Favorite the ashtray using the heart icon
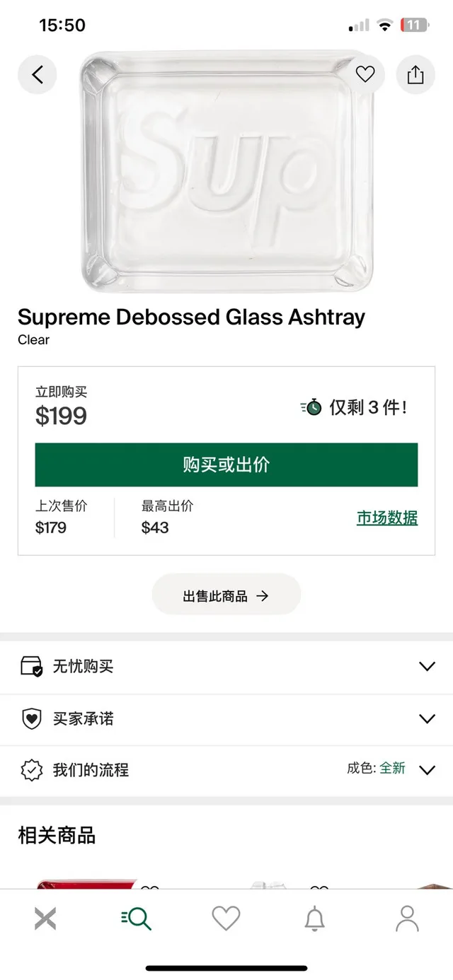 pos(365,74)
